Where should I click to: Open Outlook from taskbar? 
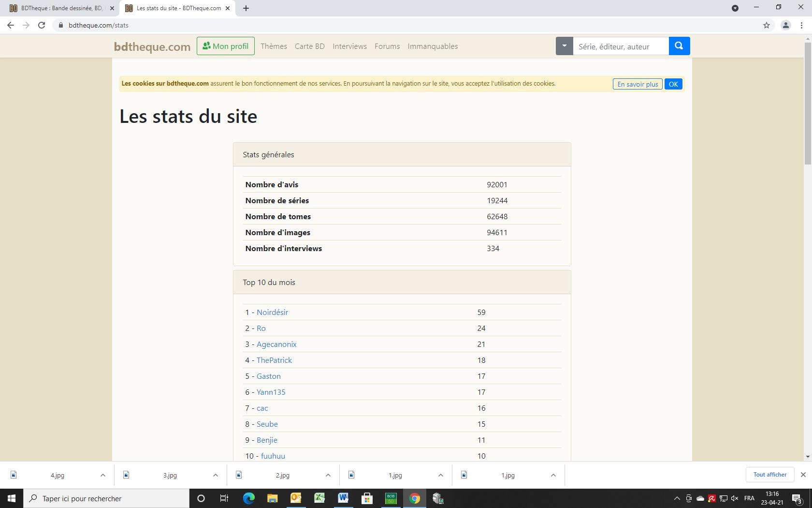pyautogui.click(x=296, y=498)
